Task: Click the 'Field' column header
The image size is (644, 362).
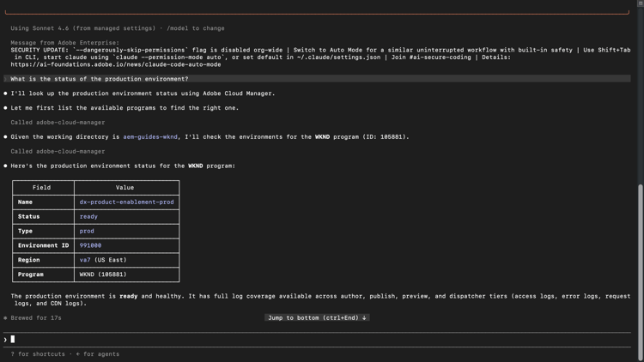Action: [x=42, y=188]
